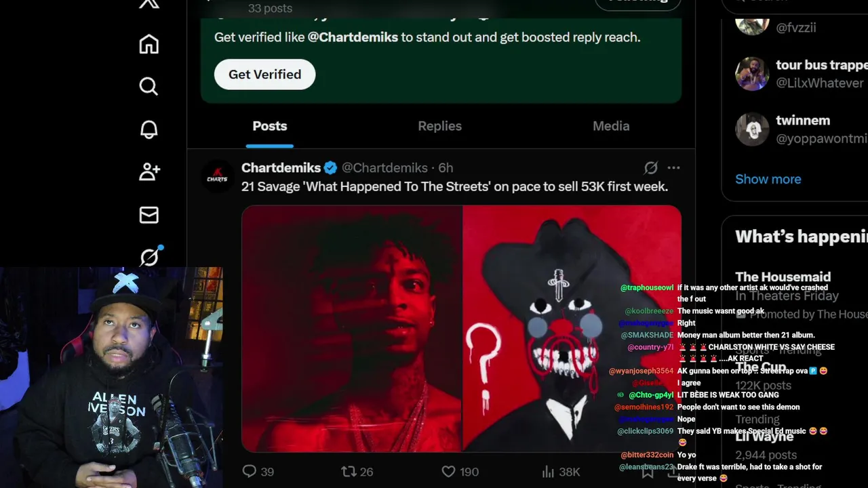Open the three-dot more menu on post
Image resolution: width=868 pixels, height=488 pixels.
point(673,167)
